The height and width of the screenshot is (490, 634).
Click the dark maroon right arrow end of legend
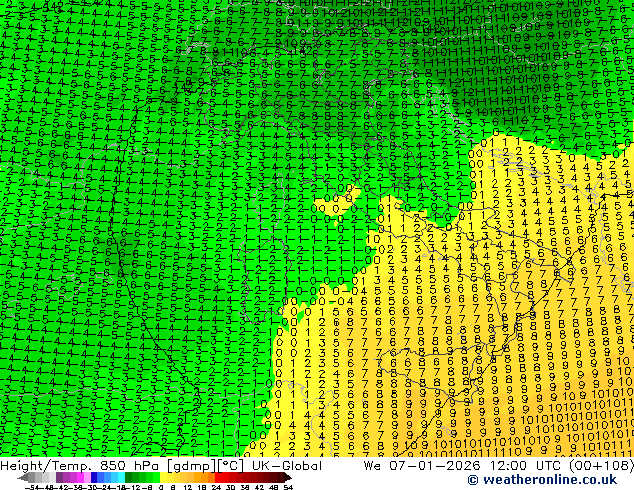pyautogui.click(x=288, y=477)
